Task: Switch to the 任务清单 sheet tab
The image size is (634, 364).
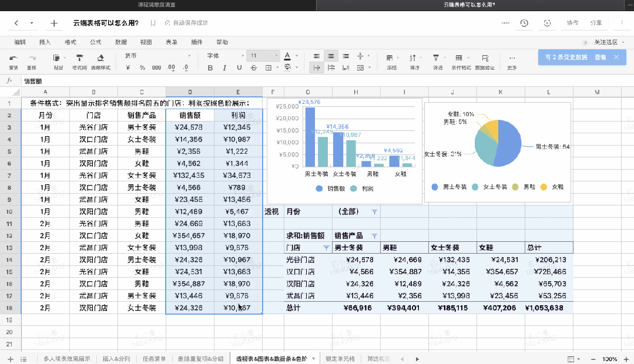Action: pos(155,359)
